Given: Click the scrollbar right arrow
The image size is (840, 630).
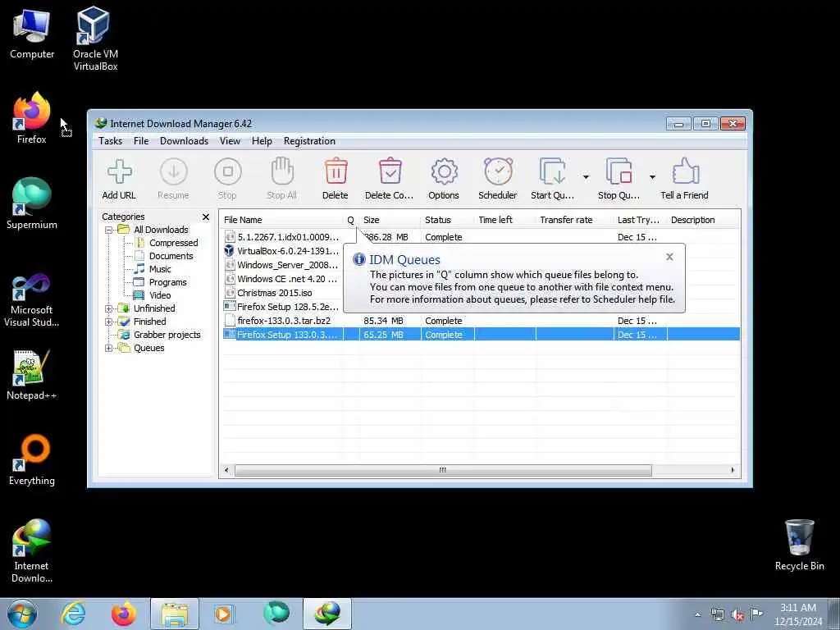Looking at the screenshot, I should pos(733,470).
